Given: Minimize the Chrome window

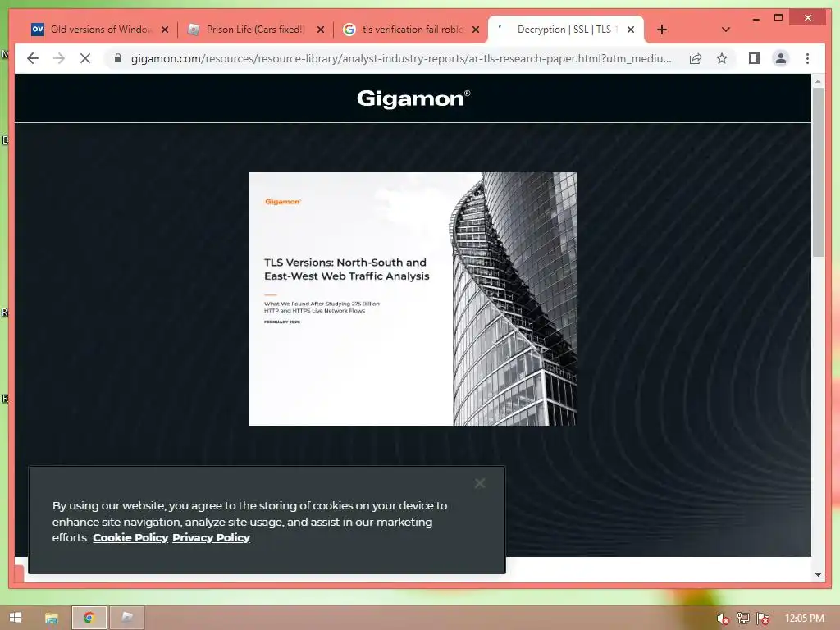Looking at the screenshot, I should (756, 18).
